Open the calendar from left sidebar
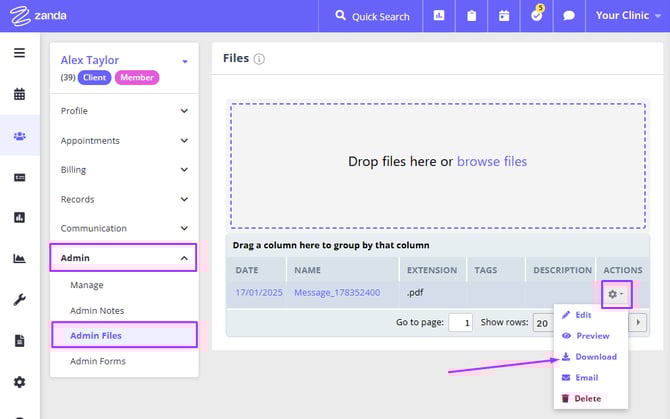This screenshot has width=670, height=419. pos(19,94)
